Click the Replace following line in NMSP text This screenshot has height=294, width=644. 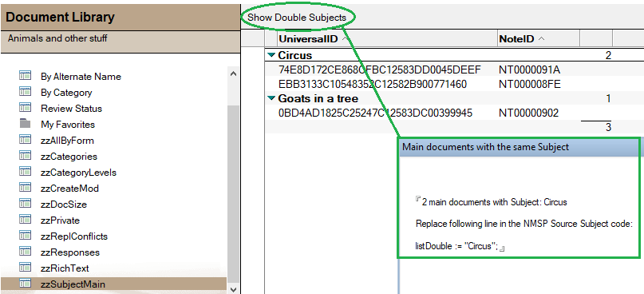click(523, 224)
